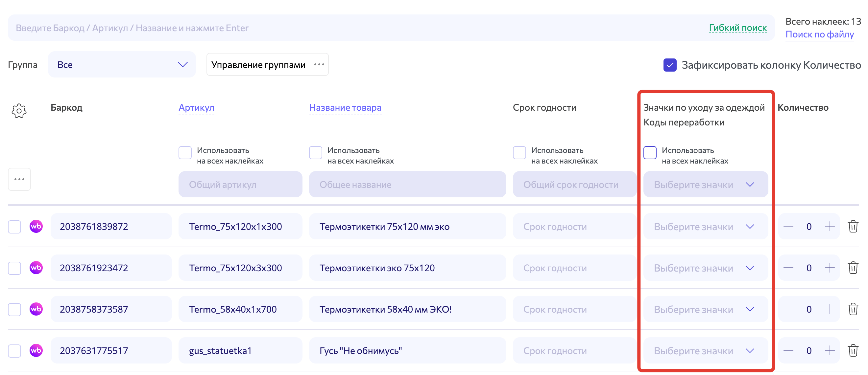Sort by Название товара column header
Screen dimensions: 868x375
click(x=345, y=107)
